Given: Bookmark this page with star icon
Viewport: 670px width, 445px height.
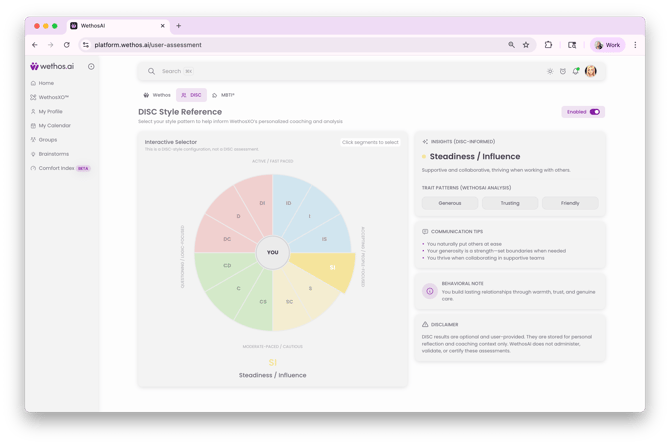Looking at the screenshot, I should pyautogui.click(x=526, y=45).
